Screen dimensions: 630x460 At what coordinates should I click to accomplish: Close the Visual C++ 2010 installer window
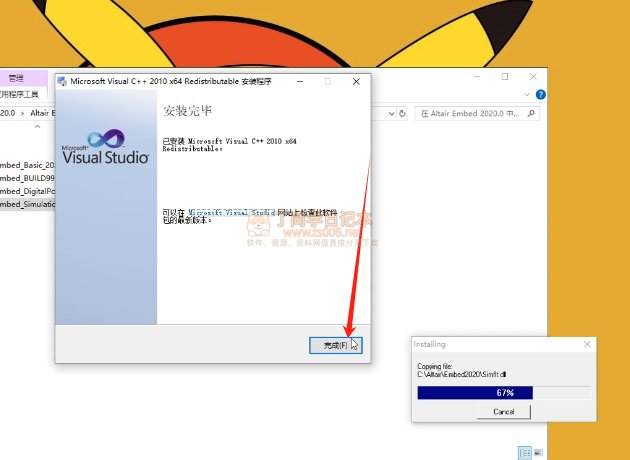click(x=356, y=82)
